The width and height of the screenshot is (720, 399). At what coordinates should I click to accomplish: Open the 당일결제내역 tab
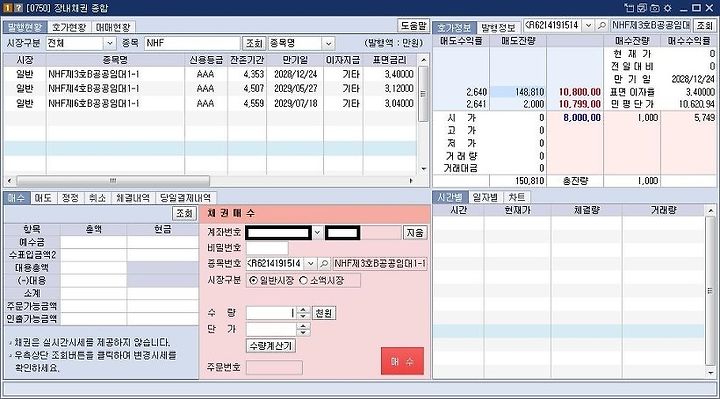point(186,198)
